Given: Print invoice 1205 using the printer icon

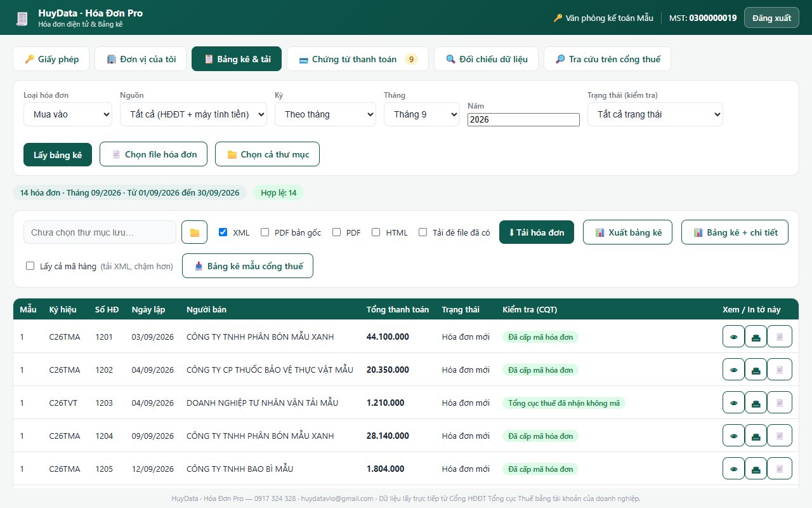Looking at the screenshot, I should tap(756, 469).
